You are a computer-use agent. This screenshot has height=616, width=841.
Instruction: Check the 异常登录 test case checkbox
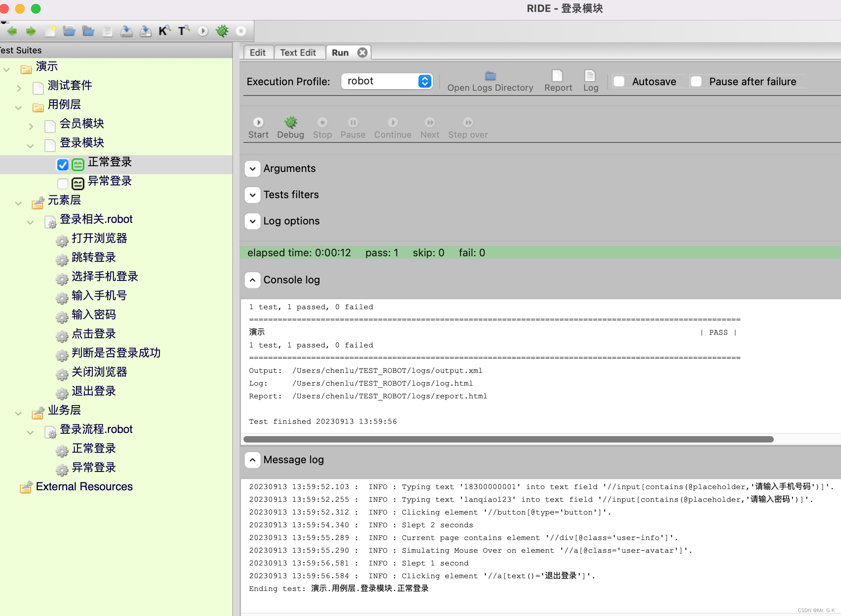[x=63, y=183]
